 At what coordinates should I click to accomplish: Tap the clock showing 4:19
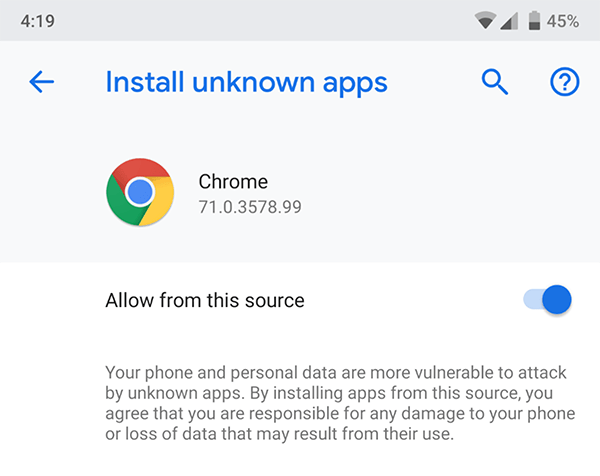coord(38,21)
